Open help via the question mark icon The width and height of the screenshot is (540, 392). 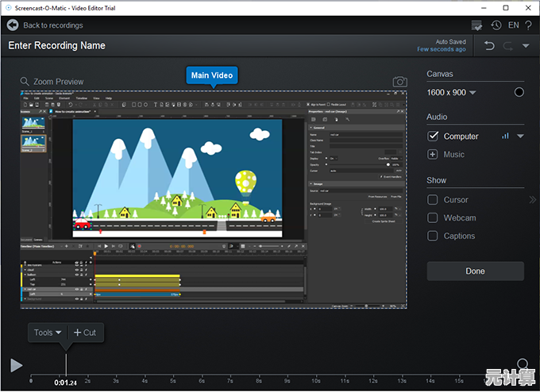point(528,25)
